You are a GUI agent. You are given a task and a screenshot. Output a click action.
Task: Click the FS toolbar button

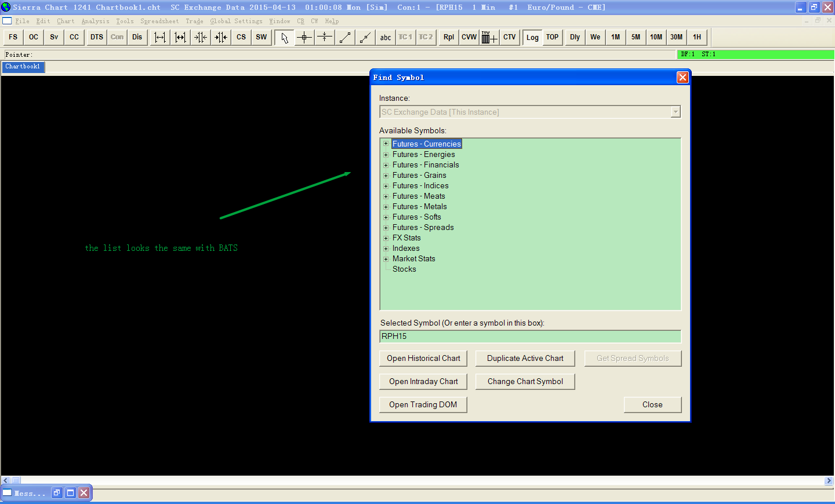tap(13, 37)
